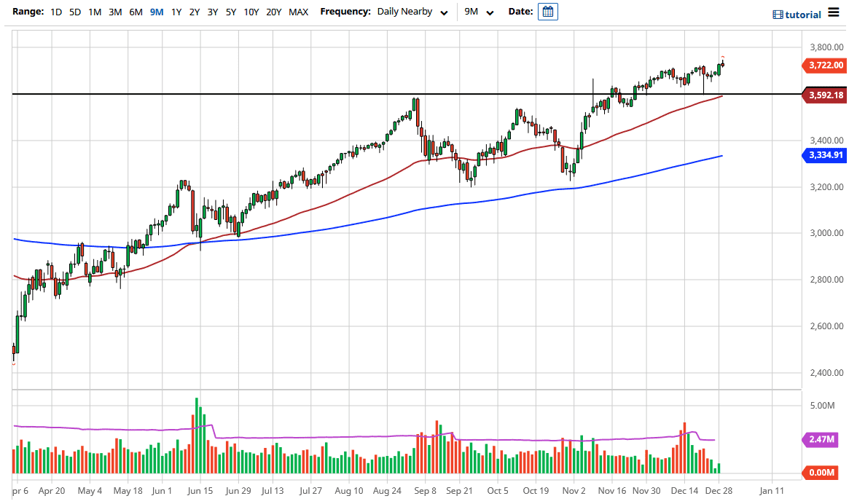Choose the MAX range
The height and width of the screenshot is (504, 849).
click(x=298, y=12)
